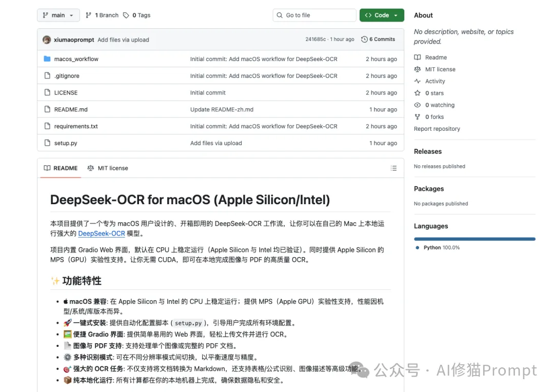Click the Report repository link

tap(437, 129)
